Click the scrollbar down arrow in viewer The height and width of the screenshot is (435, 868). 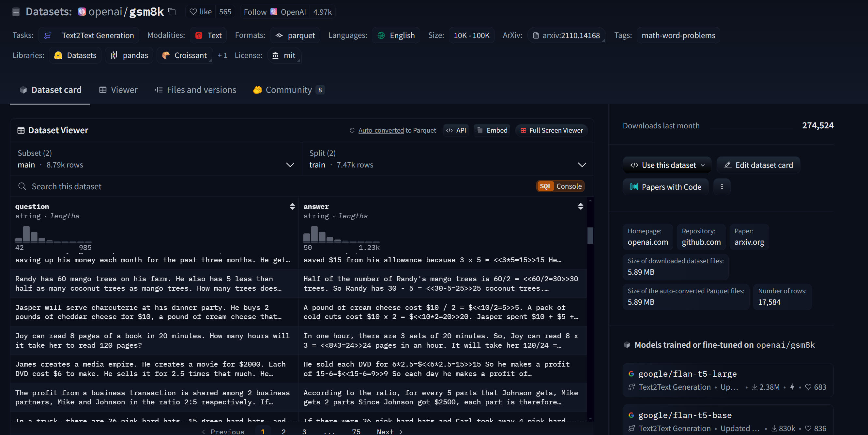[x=590, y=418]
